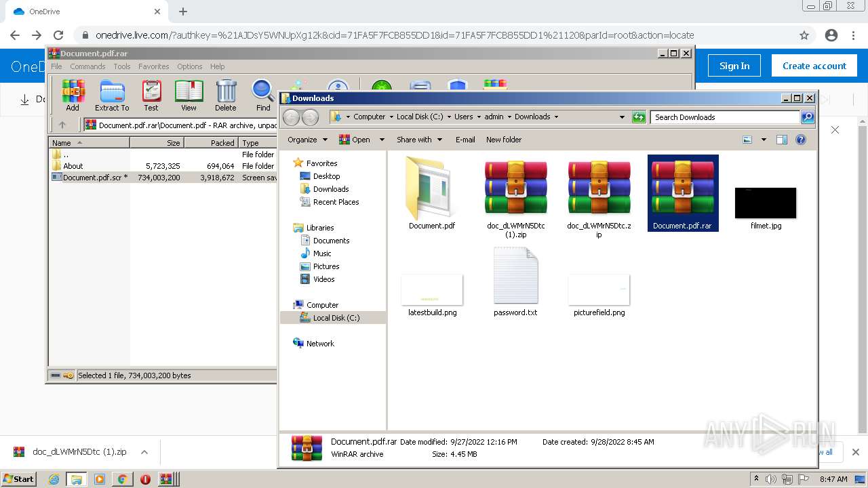868x488 pixels.
Task: Click the WinRAR Extract To icon
Action: (x=112, y=95)
